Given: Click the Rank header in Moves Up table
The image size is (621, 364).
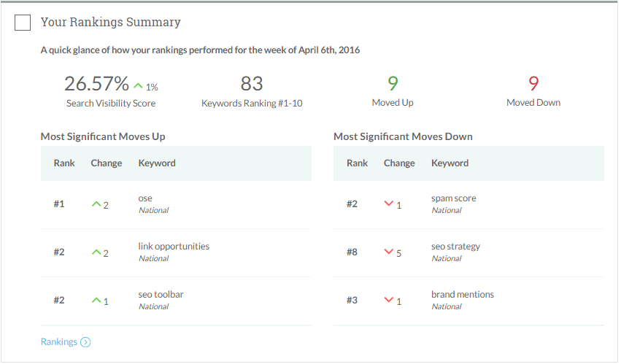Looking at the screenshot, I should pyautogui.click(x=64, y=163).
